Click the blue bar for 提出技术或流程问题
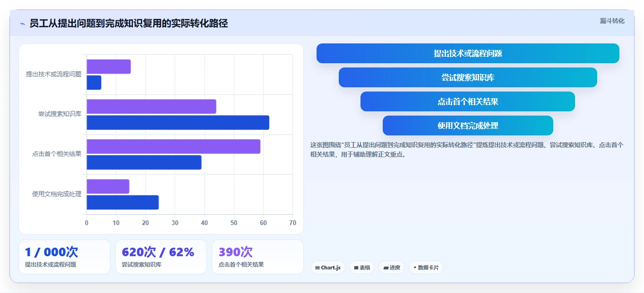Image resolution: width=644 pixels, height=293 pixels. (x=94, y=83)
